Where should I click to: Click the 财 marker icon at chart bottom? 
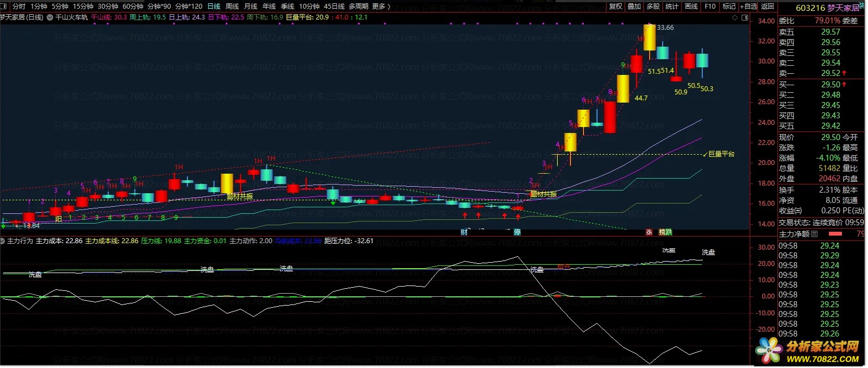[x=464, y=232]
